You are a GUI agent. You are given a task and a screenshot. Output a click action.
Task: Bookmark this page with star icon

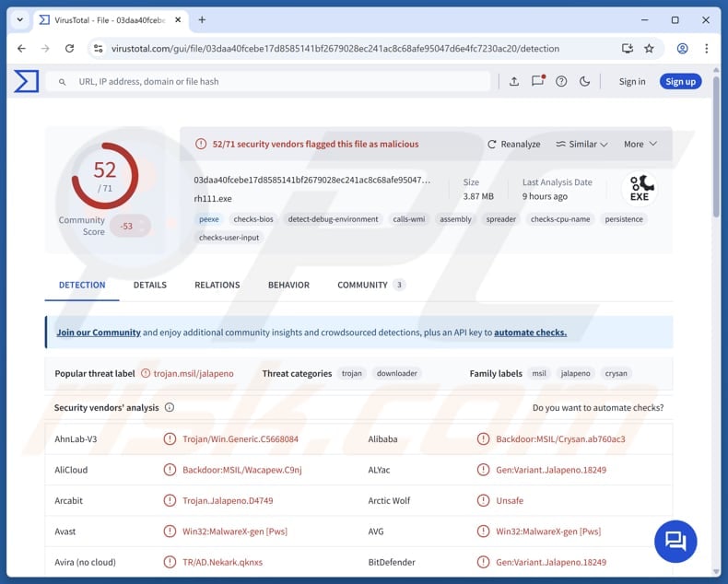649,48
